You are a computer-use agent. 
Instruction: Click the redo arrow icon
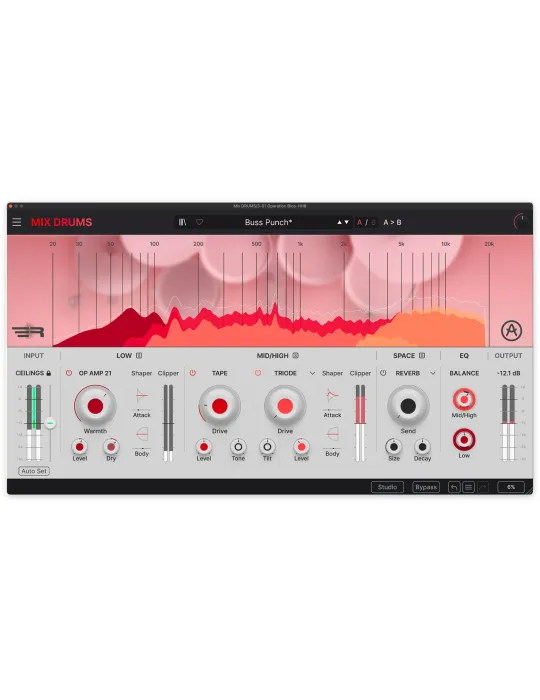[482, 487]
